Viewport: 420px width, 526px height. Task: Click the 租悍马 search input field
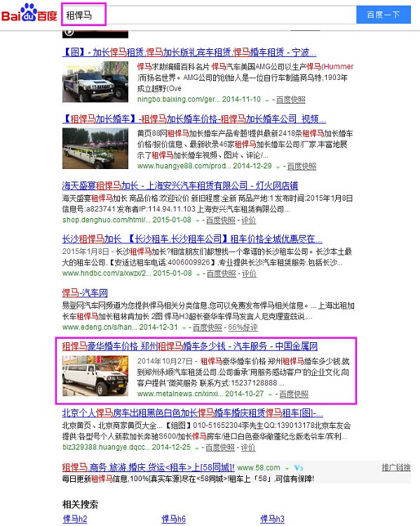tap(209, 15)
